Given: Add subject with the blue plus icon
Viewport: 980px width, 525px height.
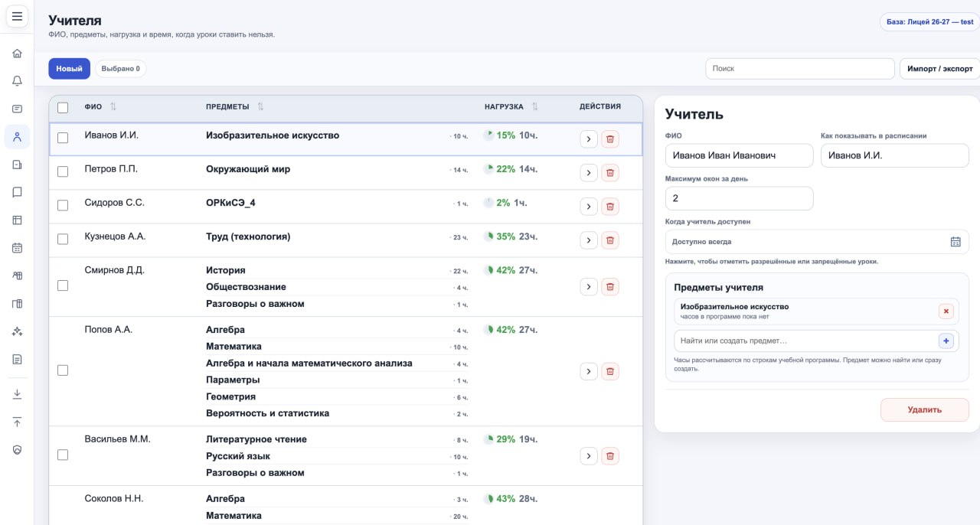Looking at the screenshot, I should coord(946,341).
